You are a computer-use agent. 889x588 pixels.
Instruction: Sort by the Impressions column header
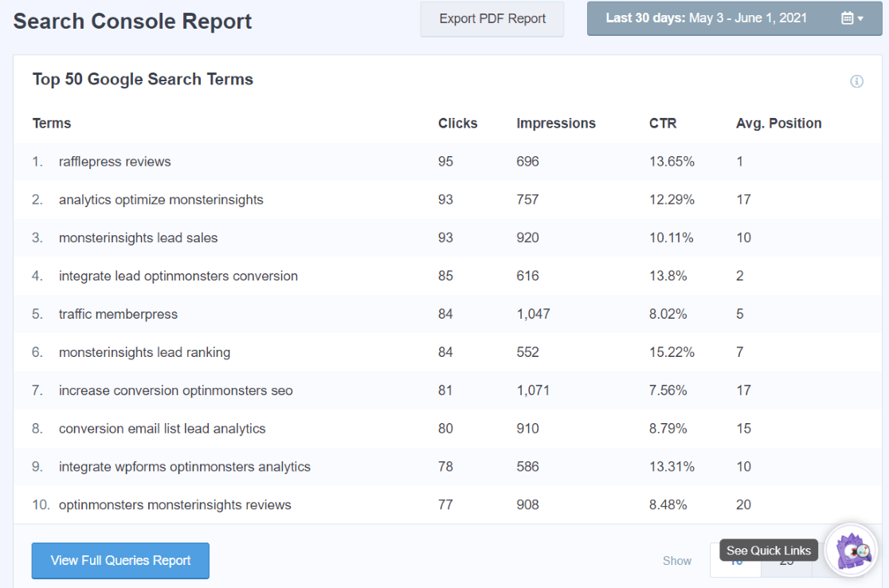[555, 123]
